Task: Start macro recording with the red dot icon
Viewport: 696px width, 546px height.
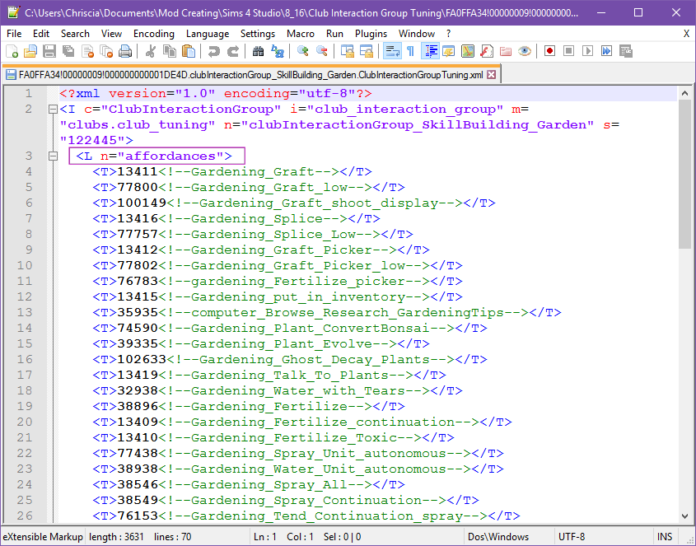Action: pos(549,51)
